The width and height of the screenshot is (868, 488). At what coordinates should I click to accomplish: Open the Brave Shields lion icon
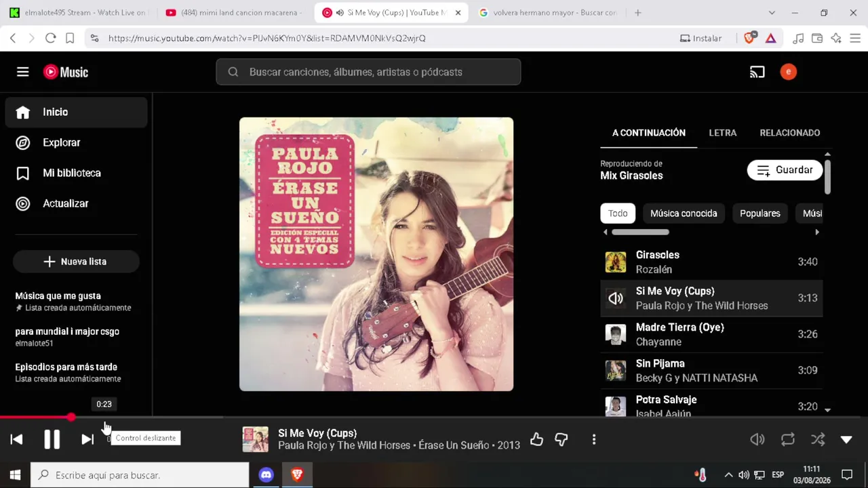click(x=749, y=38)
